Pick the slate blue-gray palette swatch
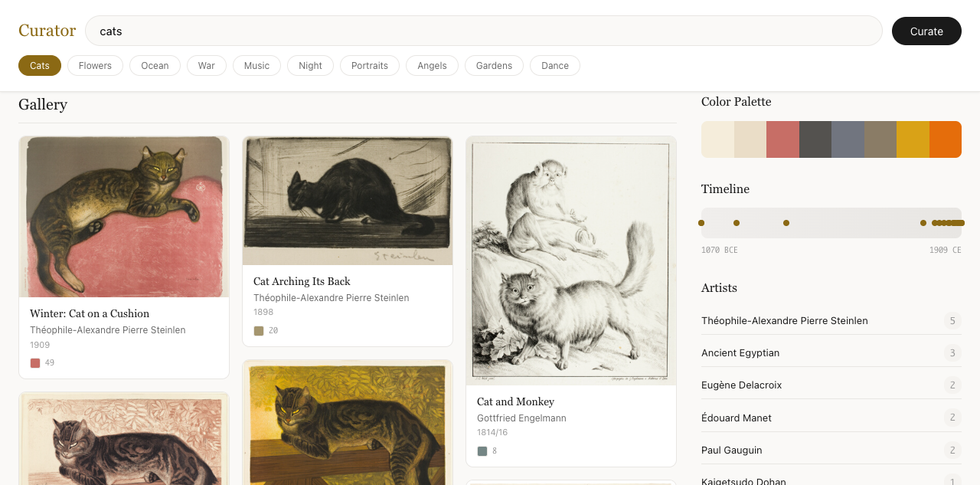This screenshot has height=485, width=980. (848, 139)
